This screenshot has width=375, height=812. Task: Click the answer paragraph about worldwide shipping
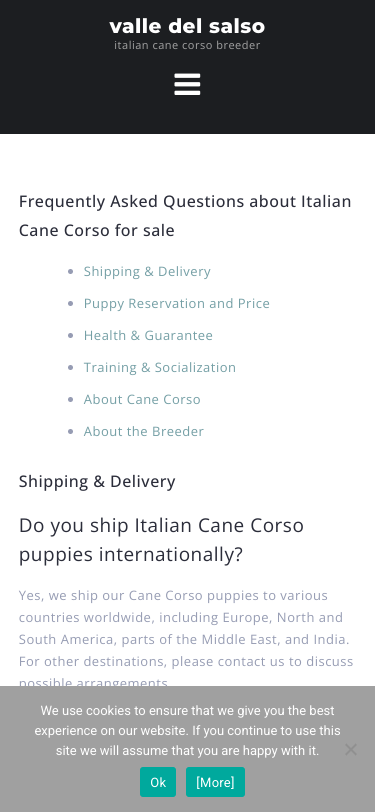(186, 639)
